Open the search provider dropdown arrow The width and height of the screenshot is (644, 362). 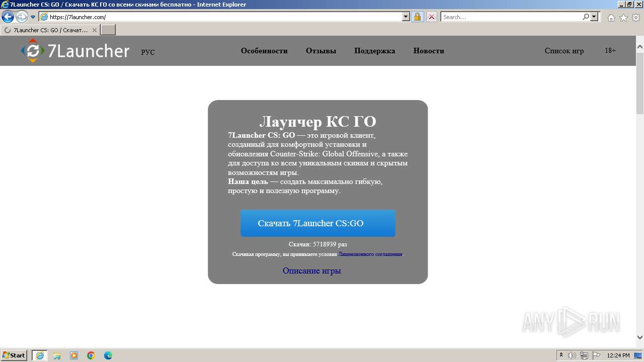[595, 17]
